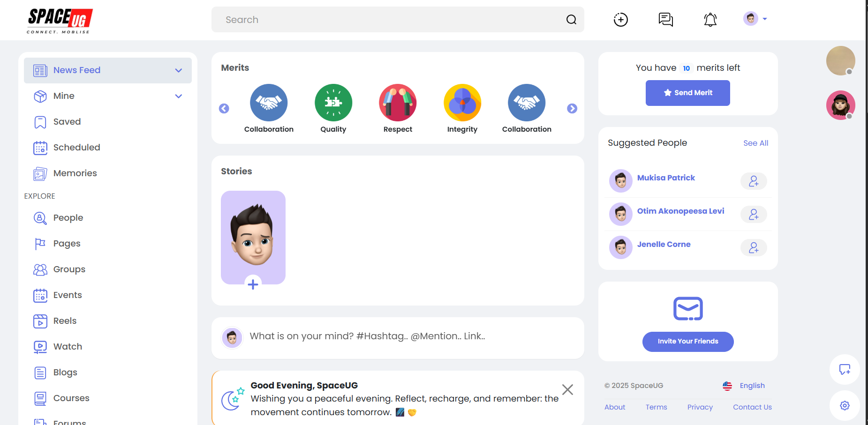Viewport: 868px width, 425px height.
Task: Dismiss the Good Evening greeting banner
Action: pos(567,389)
